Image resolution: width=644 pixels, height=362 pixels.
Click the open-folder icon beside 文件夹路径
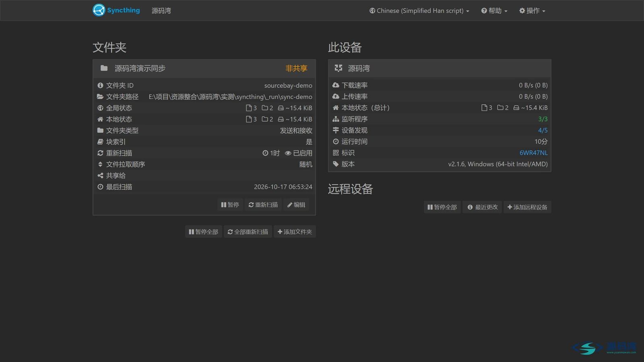click(100, 97)
